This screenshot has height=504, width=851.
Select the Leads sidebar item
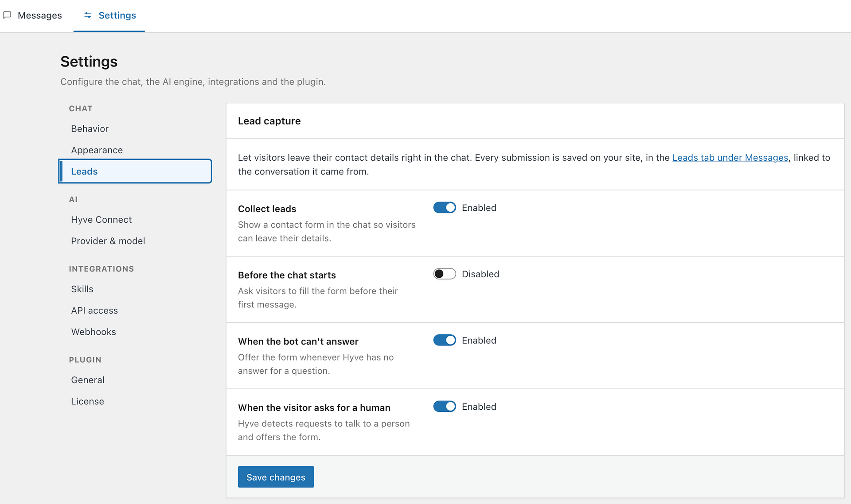tap(135, 171)
